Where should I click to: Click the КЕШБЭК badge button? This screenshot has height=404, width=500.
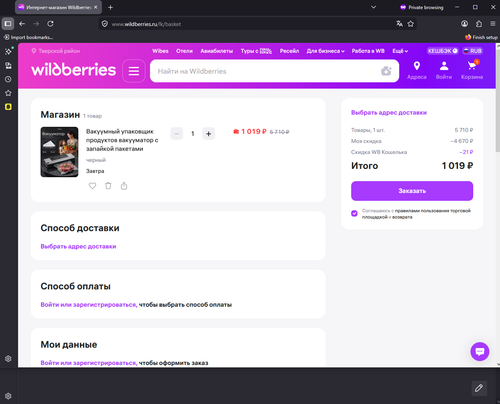coord(443,51)
